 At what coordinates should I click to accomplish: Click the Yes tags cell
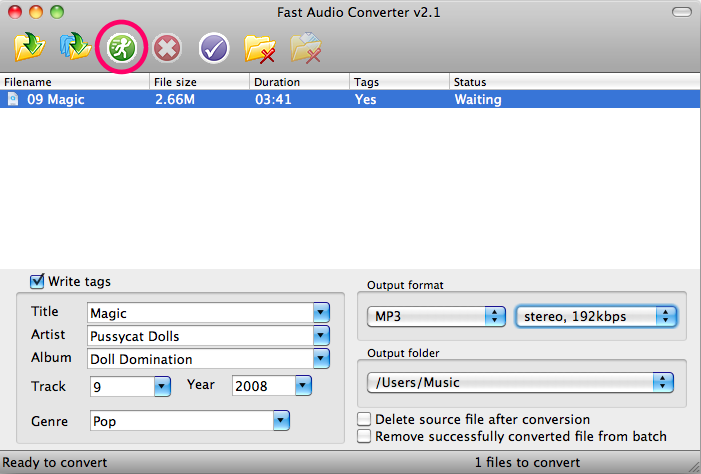pos(365,99)
